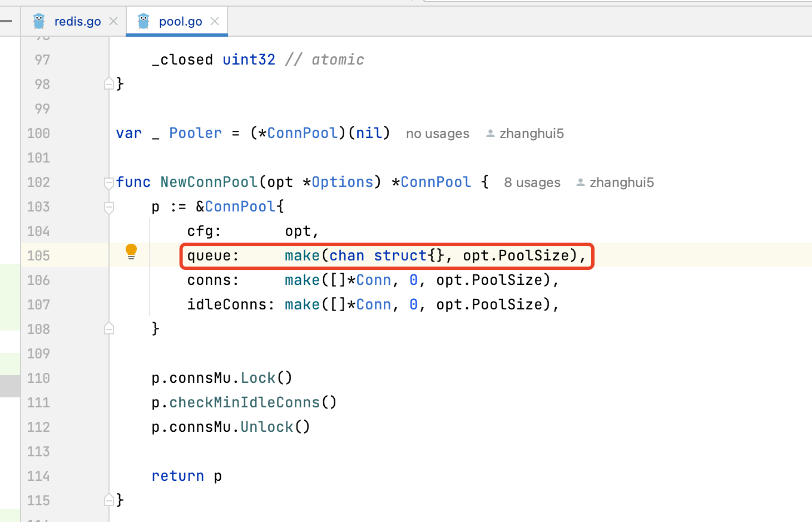Click fold end marker on line 98

coord(109,84)
